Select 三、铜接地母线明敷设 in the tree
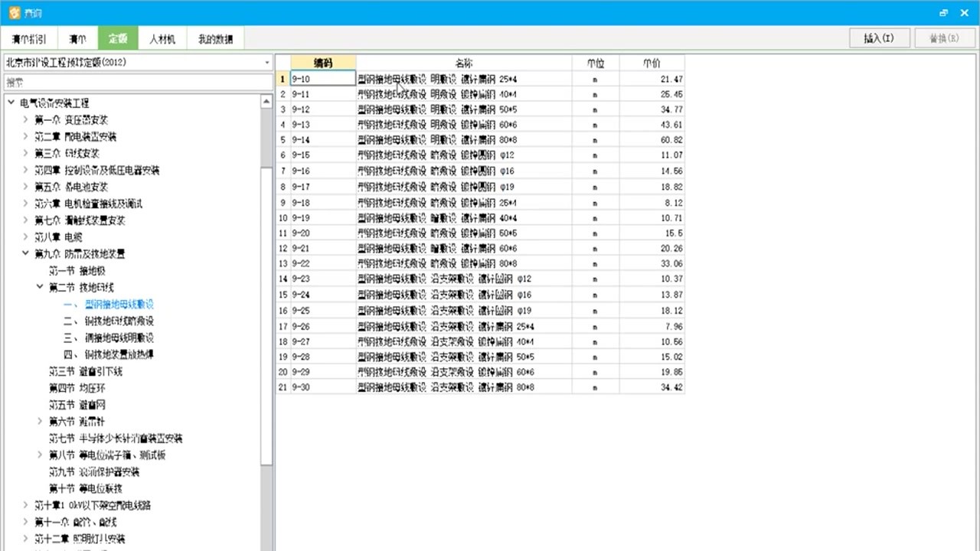 pos(109,337)
